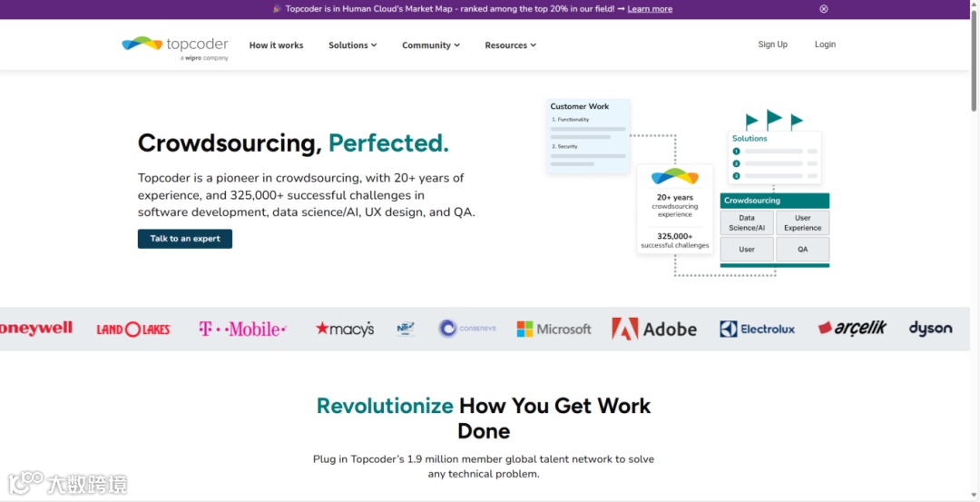The width and height of the screenshot is (980, 502).
Task: Click the Login link
Action: (x=825, y=44)
